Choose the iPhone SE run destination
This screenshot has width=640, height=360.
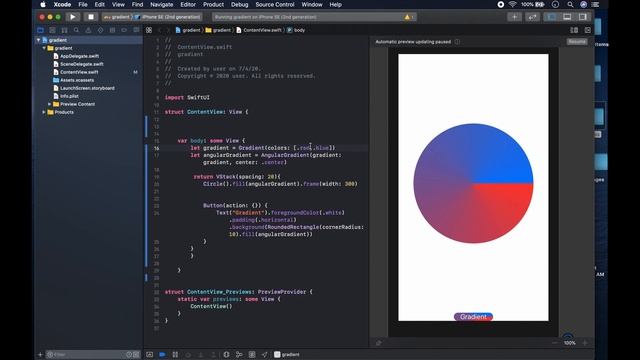[168, 17]
